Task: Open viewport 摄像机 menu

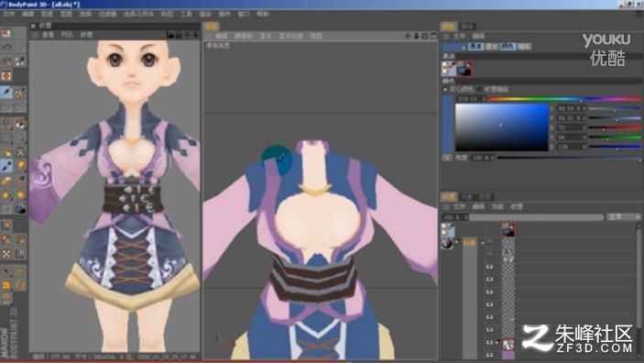Action: tap(244, 36)
